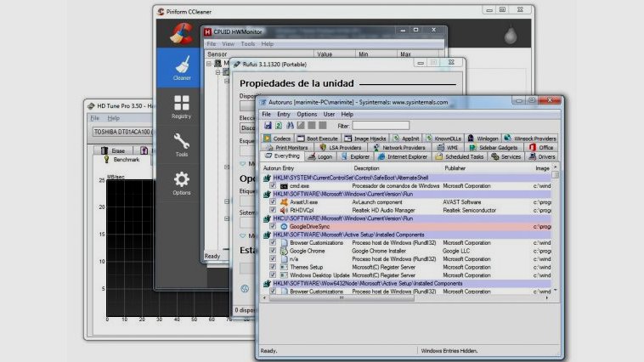Click the Refresh icon in Autoruns toolbar
This screenshot has height=362, width=644.
[x=279, y=125]
